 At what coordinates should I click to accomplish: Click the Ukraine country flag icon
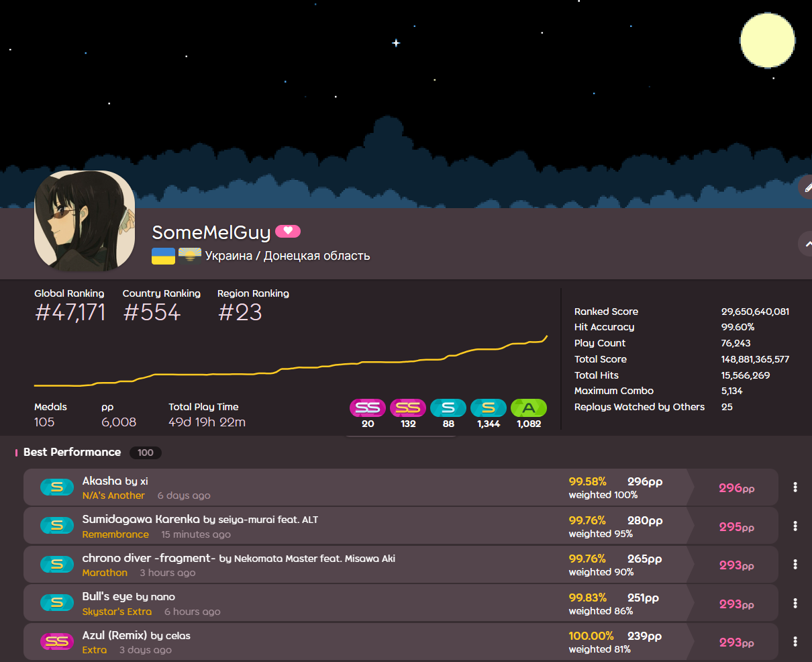[x=163, y=256]
